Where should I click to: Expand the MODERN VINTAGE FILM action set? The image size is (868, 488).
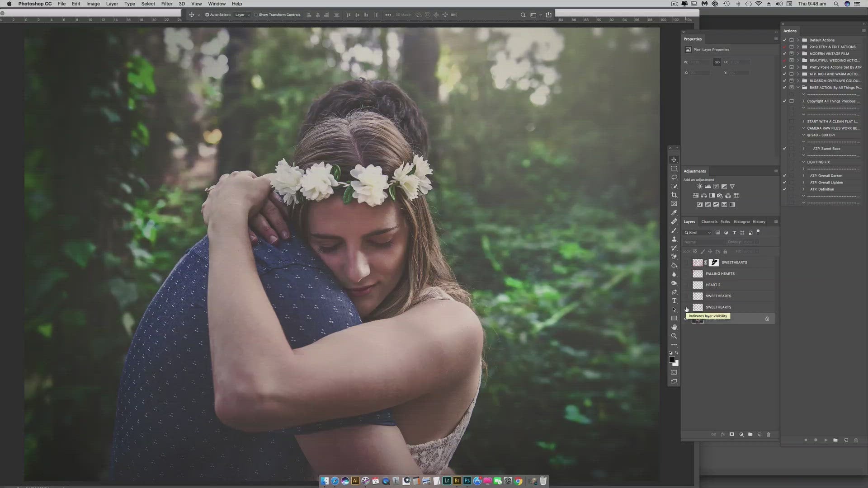coord(798,54)
